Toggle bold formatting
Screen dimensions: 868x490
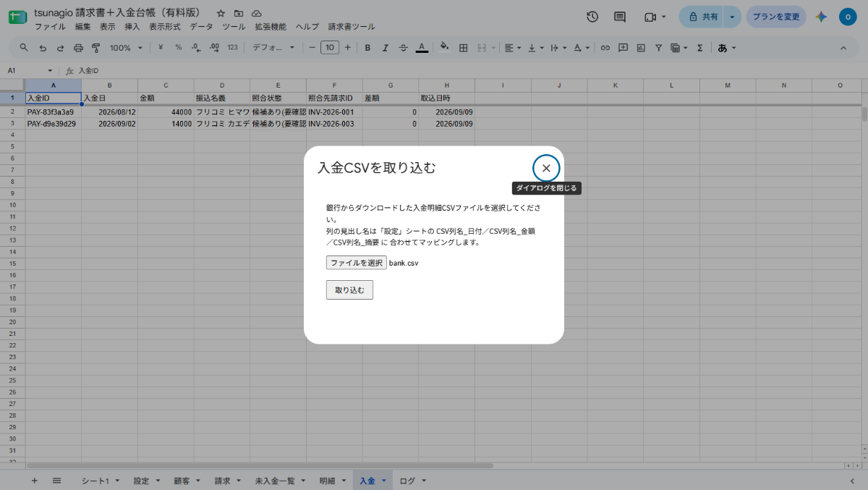(x=367, y=48)
